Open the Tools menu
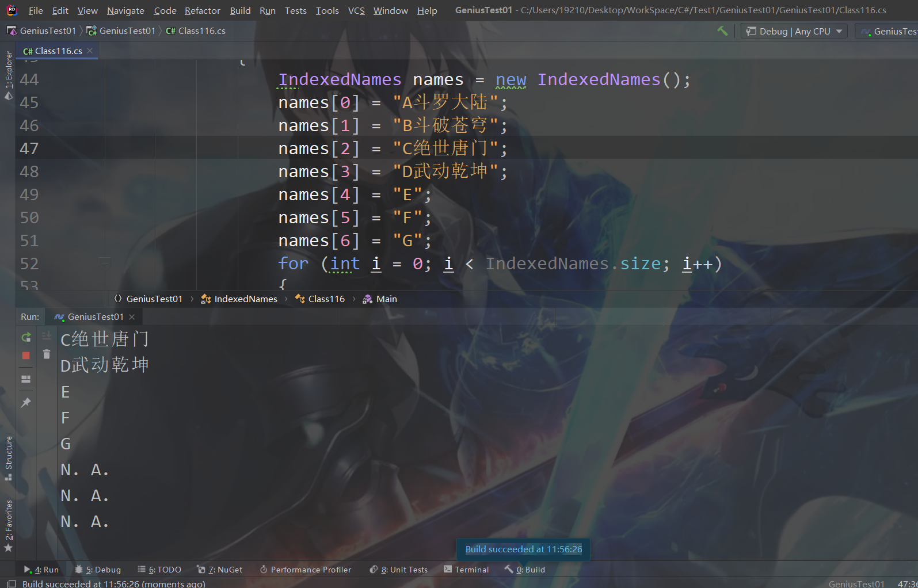 click(327, 10)
